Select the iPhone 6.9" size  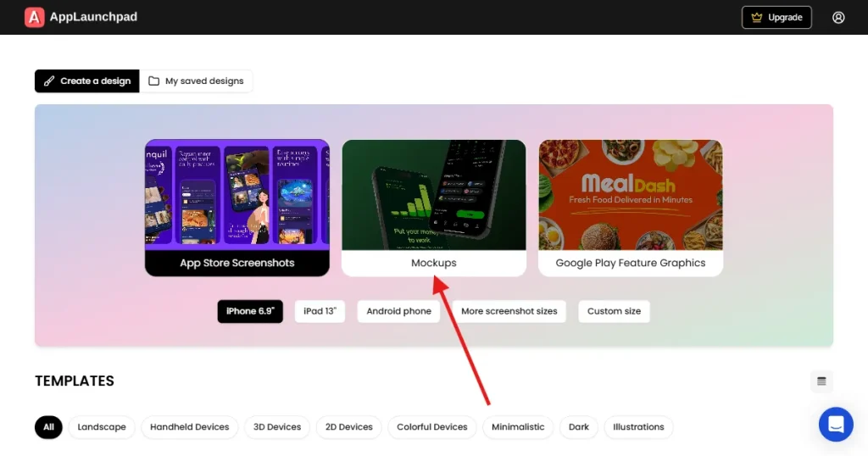click(250, 311)
